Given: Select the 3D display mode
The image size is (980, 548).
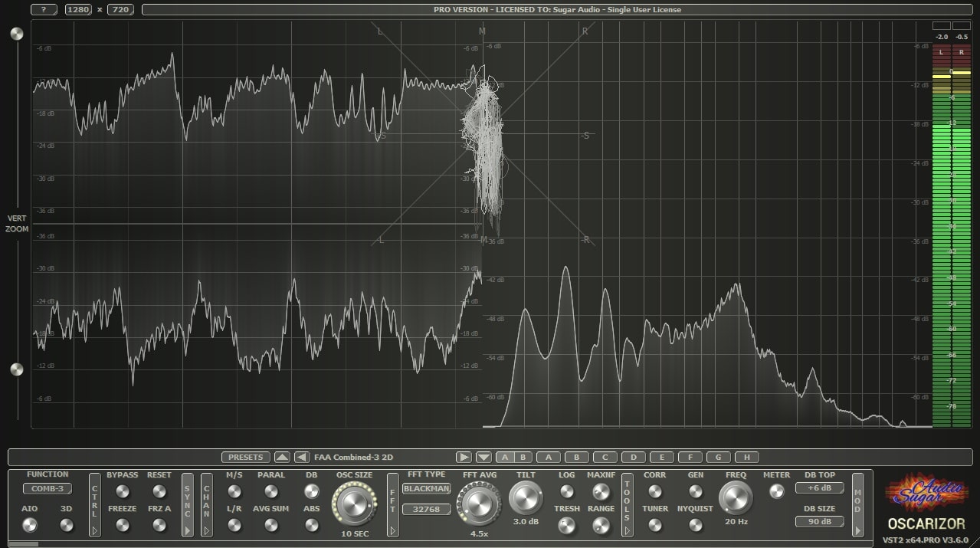Looking at the screenshot, I should [x=67, y=525].
